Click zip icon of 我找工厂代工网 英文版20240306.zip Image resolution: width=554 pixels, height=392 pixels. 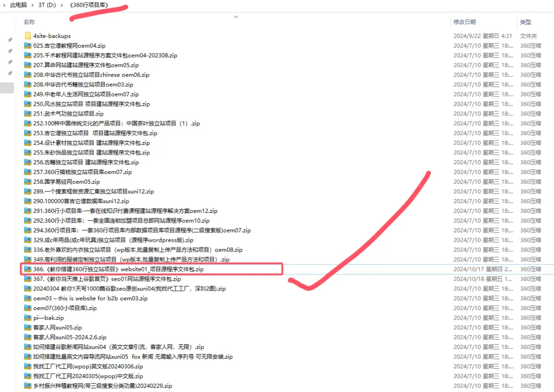pyautogui.click(x=28, y=366)
